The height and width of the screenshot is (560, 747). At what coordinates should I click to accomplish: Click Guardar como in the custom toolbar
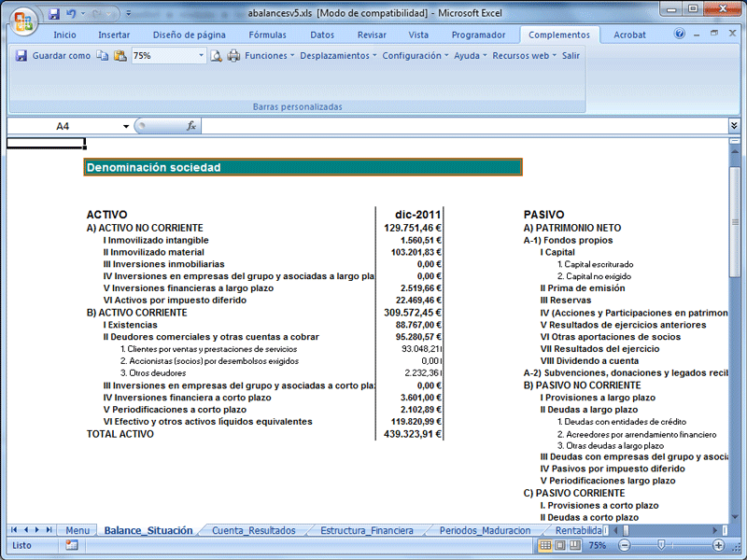click(61, 56)
